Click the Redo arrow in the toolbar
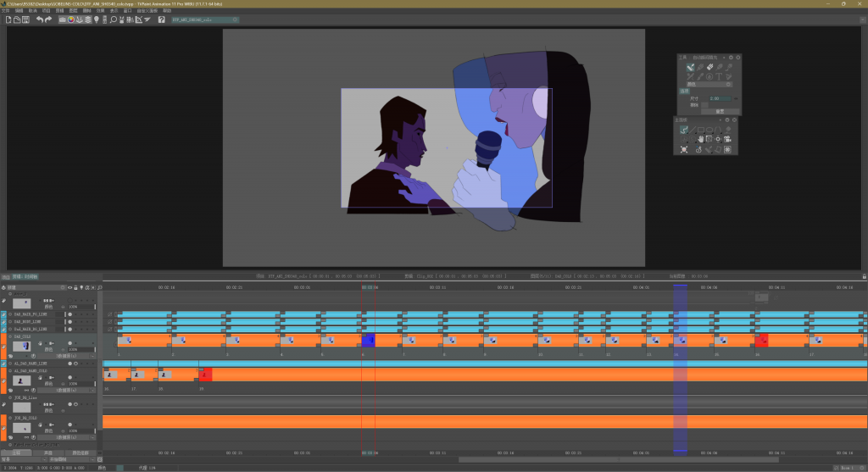This screenshot has height=472, width=868. coord(49,19)
